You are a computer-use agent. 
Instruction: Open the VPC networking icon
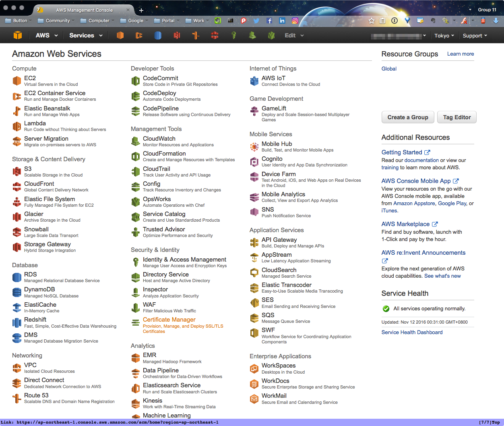(x=17, y=368)
